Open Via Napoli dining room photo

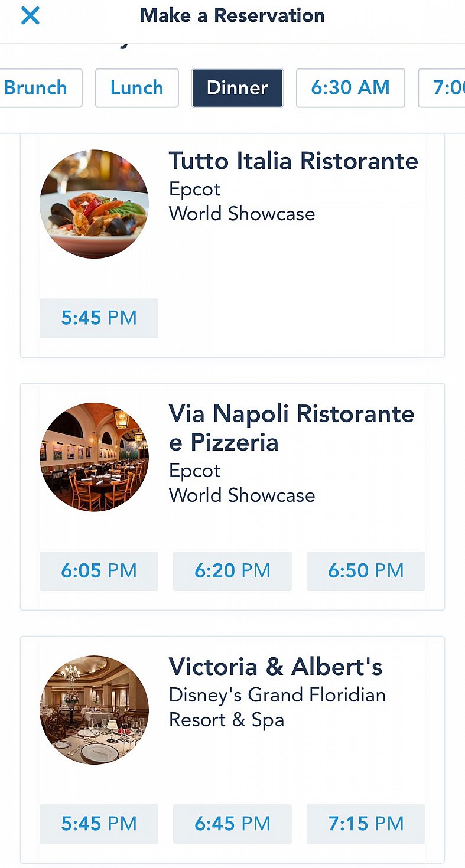pyautogui.click(x=94, y=456)
